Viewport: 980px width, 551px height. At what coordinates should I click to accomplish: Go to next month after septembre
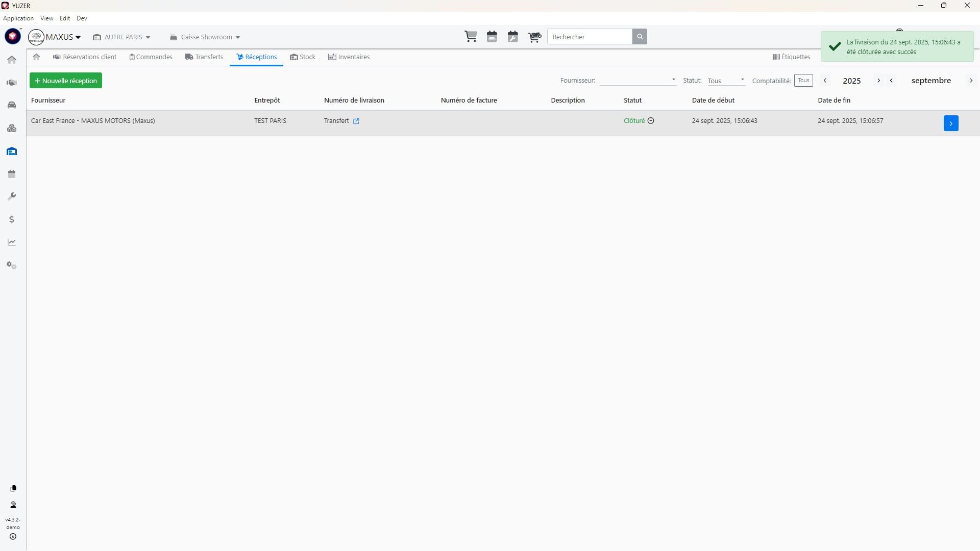coord(971,81)
